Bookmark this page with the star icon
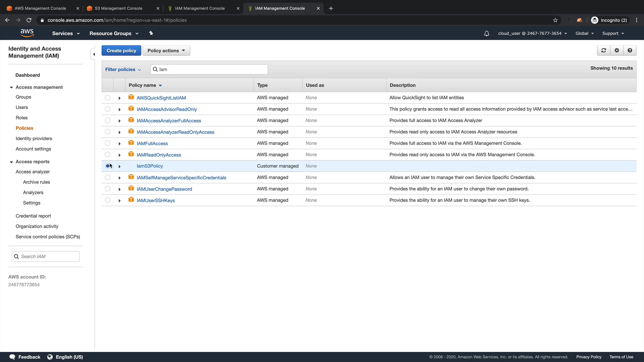 click(555, 20)
